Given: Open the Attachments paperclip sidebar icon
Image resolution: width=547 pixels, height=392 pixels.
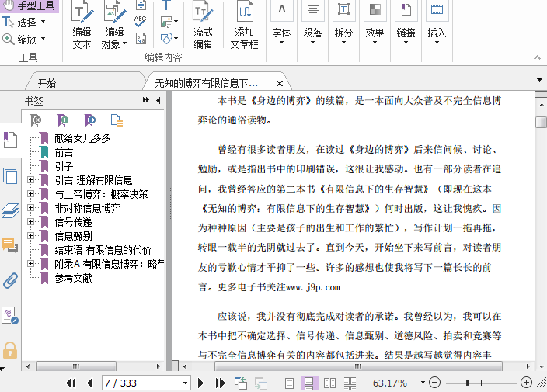Looking at the screenshot, I should coord(10,280).
